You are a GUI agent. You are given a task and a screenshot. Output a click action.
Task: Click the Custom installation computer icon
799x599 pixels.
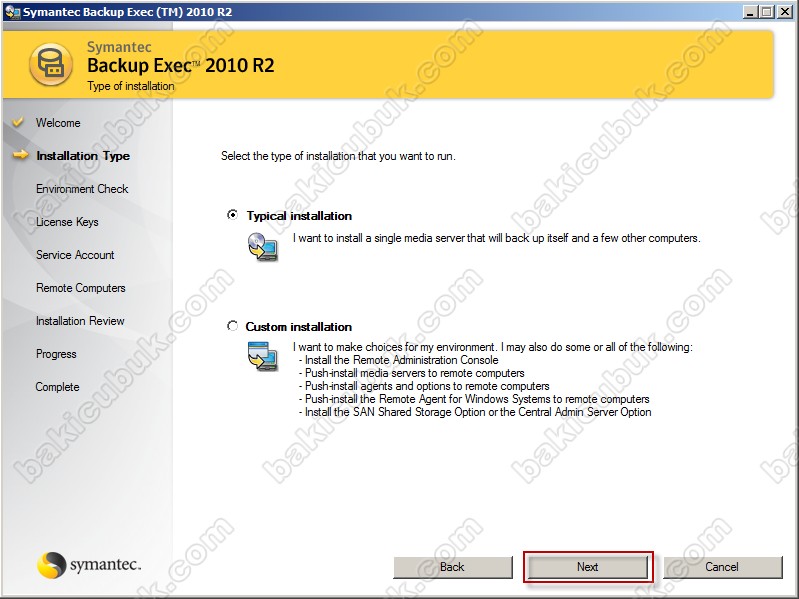(x=263, y=356)
